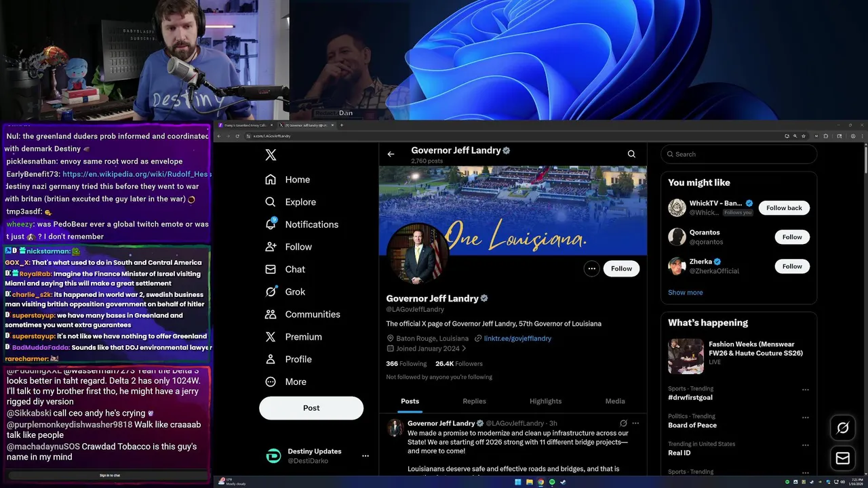Viewport: 868px width, 488px height.
Task: Click Sign in to chat button
Action: click(x=110, y=475)
